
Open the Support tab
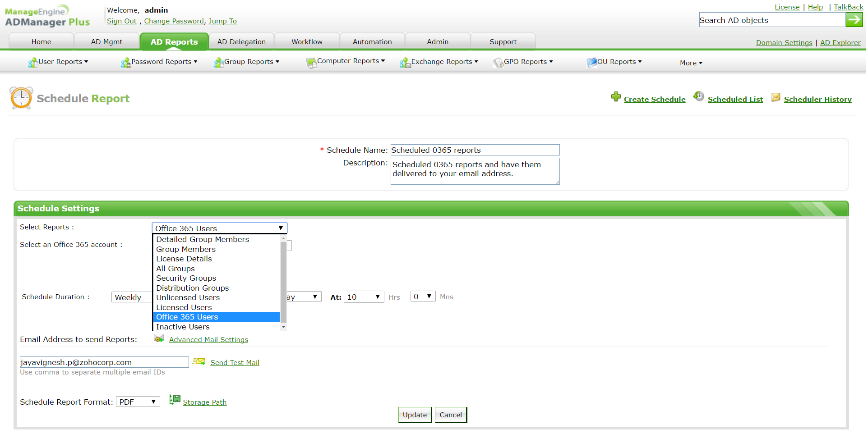(503, 42)
